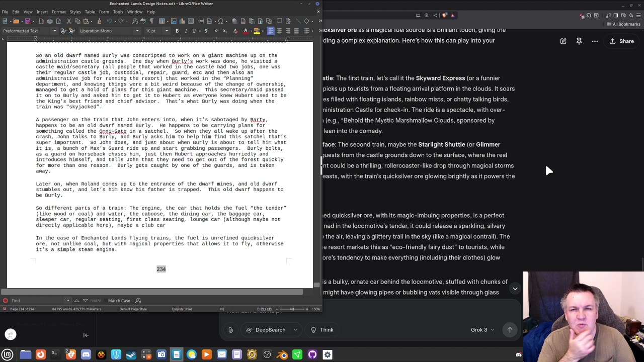The height and width of the screenshot is (362, 644).
Task: Close the Find toolbar red button
Action: click(5, 301)
